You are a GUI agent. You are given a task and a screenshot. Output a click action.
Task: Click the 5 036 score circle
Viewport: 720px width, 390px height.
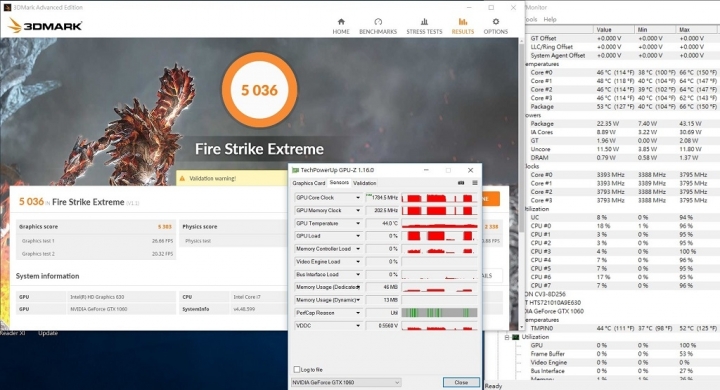click(x=259, y=90)
